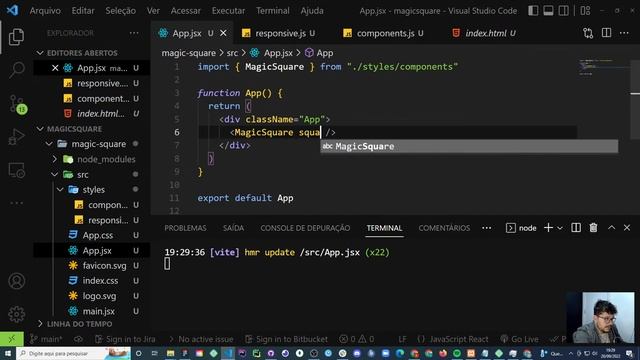This screenshot has width=640, height=360.
Task: Open the Arquivo menu
Action: 45,11
